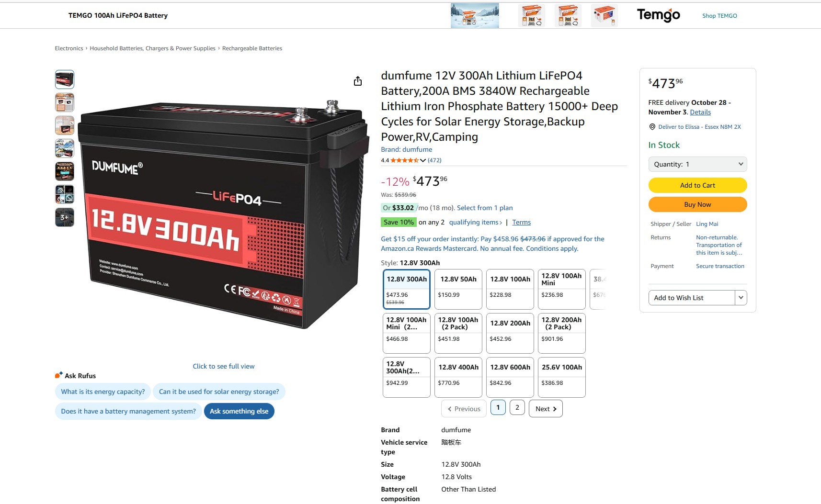This screenshot has width=821, height=504.
Task: Open Rechargeable Batteries breadcrumb
Action: [x=252, y=48]
